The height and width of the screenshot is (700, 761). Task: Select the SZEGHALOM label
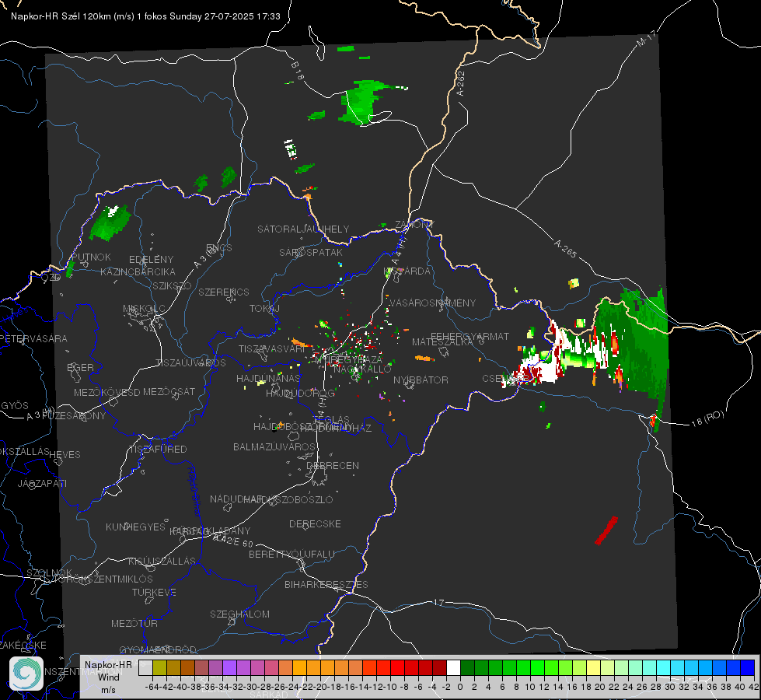point(239,614)
